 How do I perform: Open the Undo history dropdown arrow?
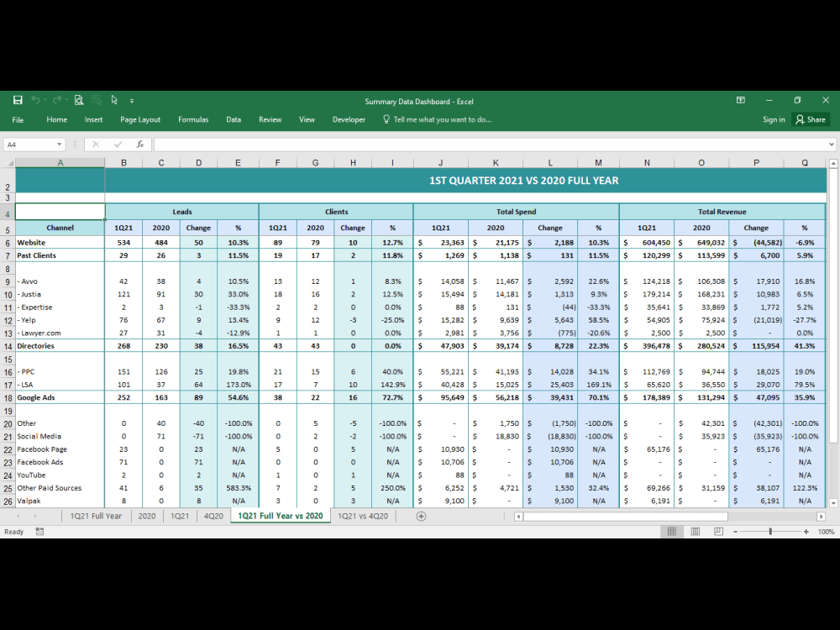point(45,100)
